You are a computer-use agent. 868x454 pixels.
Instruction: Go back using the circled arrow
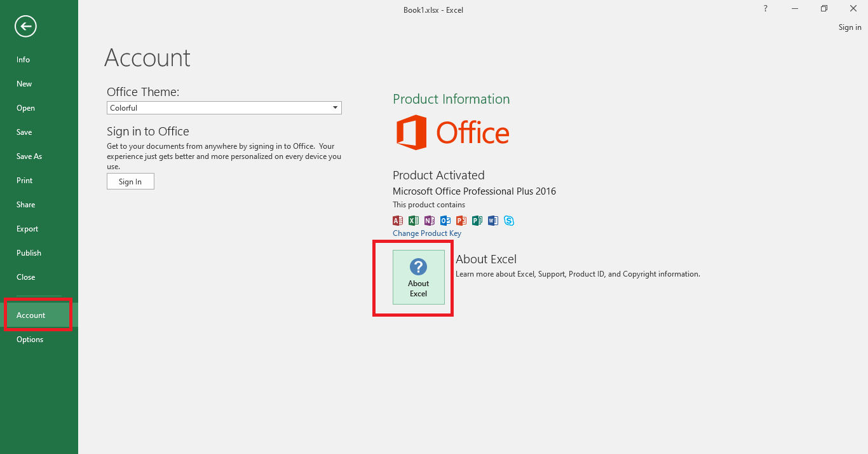coord(26,26)
